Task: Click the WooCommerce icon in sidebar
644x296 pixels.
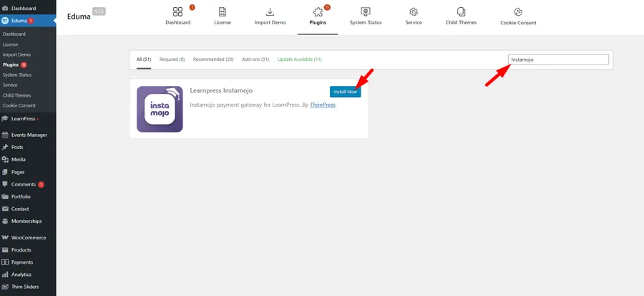Action: click(x=5, y=238)
